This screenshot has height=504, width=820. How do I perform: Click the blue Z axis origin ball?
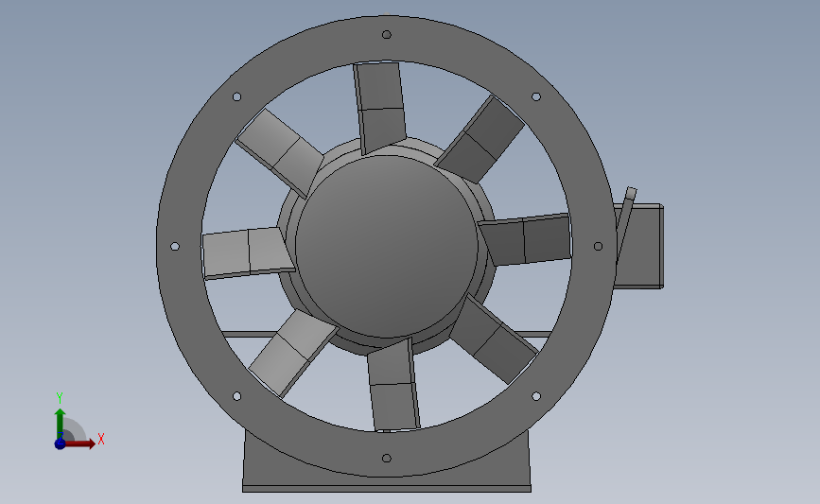tap(60, 443)
